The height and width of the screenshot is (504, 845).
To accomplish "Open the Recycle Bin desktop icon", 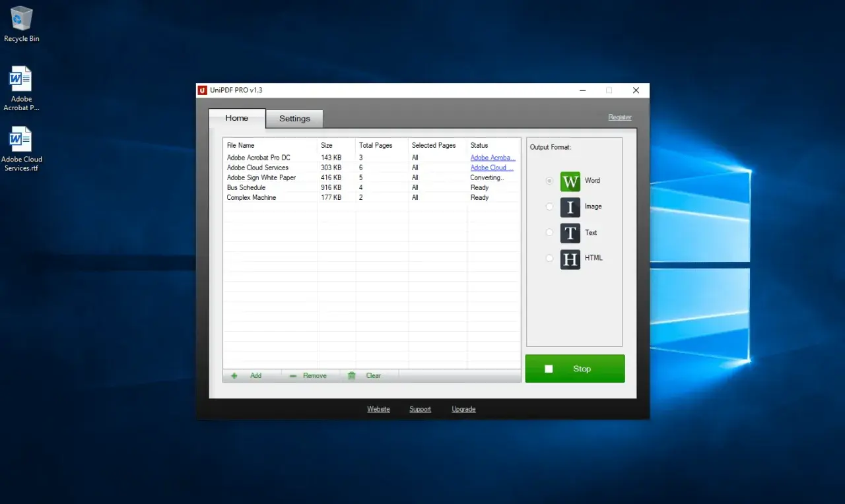I will click(x=21, y=24).
